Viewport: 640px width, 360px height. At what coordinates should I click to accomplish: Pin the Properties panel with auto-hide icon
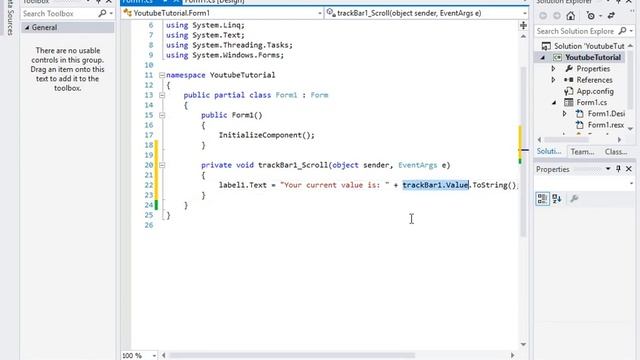(618, 169)
